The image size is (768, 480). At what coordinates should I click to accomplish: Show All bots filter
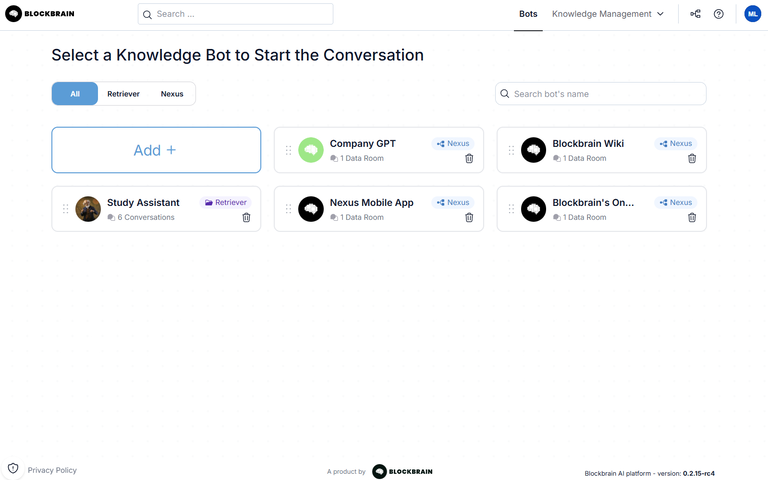tap(75, 94)
